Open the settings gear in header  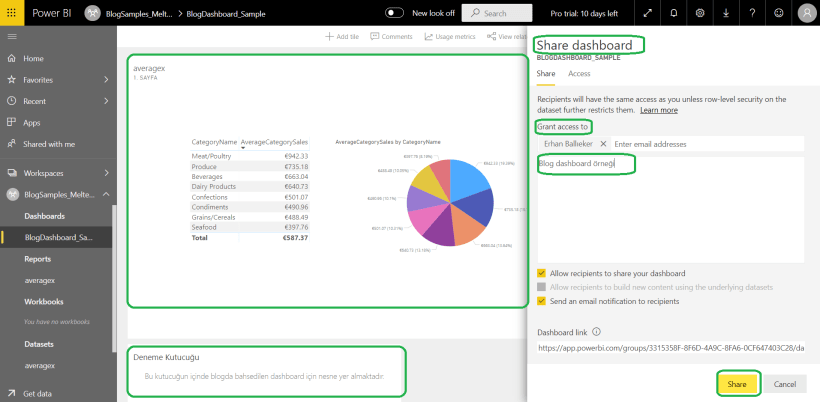click(700, 13)
